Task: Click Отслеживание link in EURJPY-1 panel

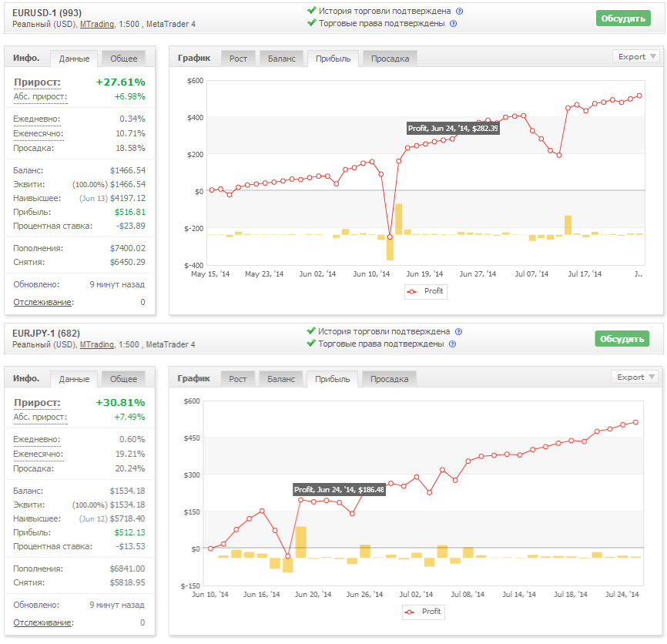Action: 43,622
